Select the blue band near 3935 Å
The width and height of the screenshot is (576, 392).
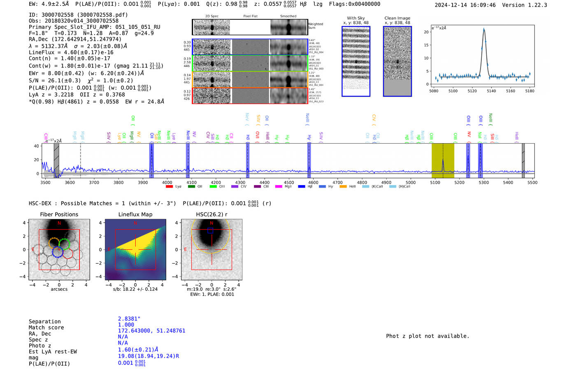click(x=152, y=160)
